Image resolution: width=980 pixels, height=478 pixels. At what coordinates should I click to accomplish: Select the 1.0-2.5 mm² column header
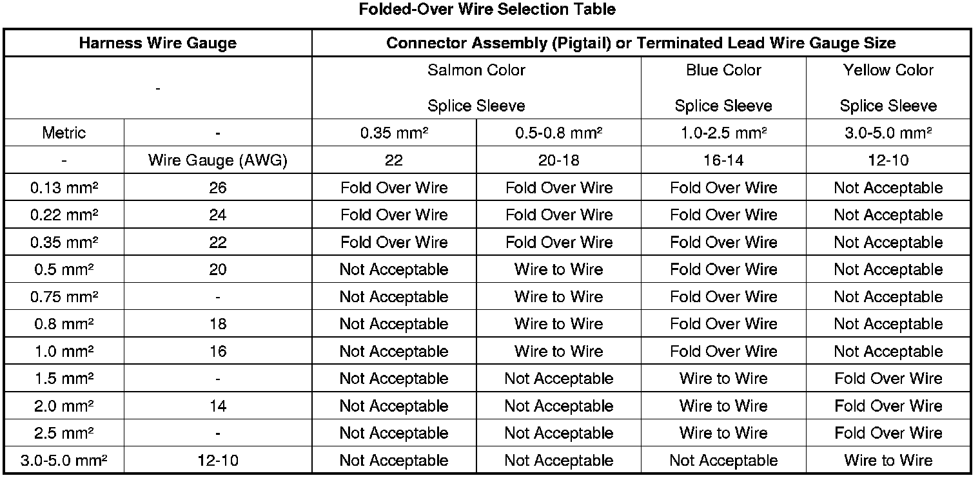[x=723, y=133]
